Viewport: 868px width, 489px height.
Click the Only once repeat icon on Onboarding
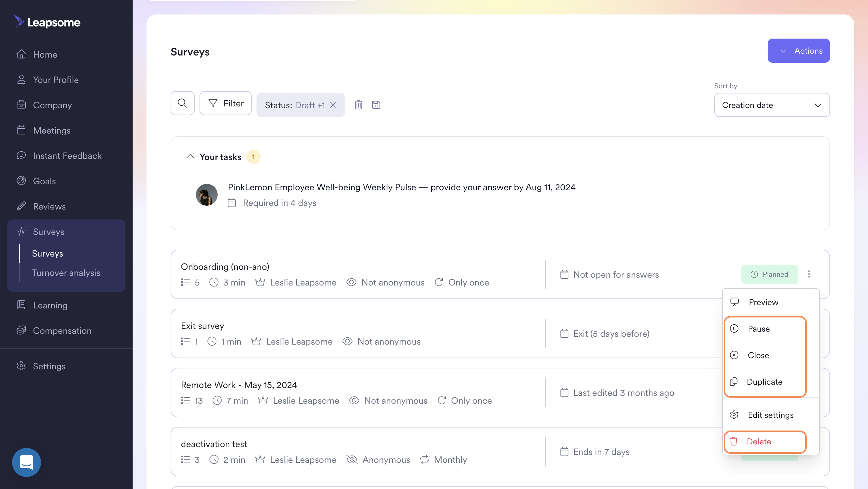point(439,282)
